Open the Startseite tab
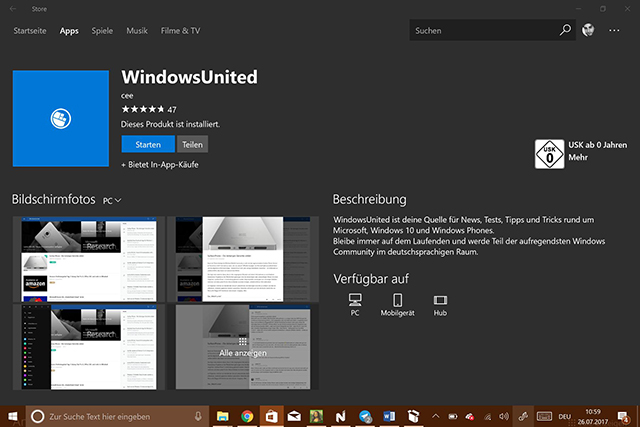 [30, 31]
